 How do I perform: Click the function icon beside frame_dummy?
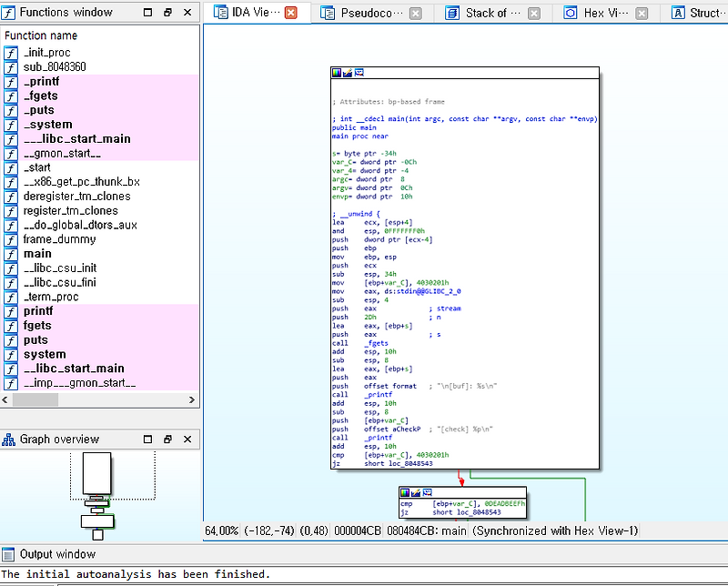[11, 239]
